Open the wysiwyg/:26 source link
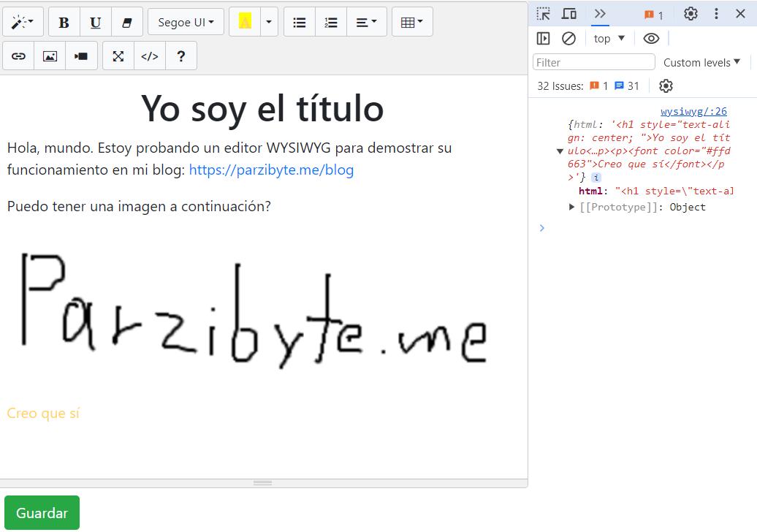The width and height of the screenshot is (757, 532). click(x=693, y=112)
